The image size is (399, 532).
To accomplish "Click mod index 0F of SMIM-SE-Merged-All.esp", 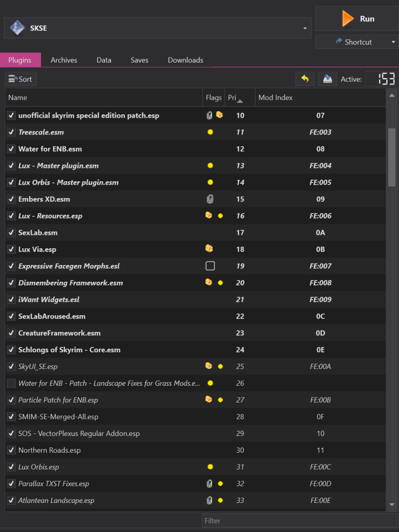I will [x=320, y=417].
